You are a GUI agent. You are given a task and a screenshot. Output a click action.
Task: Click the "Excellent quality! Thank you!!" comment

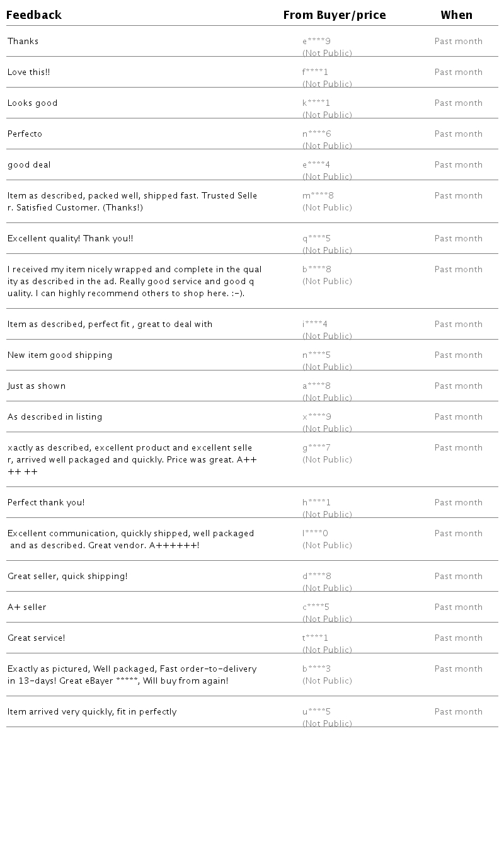[x=70, y=239]
